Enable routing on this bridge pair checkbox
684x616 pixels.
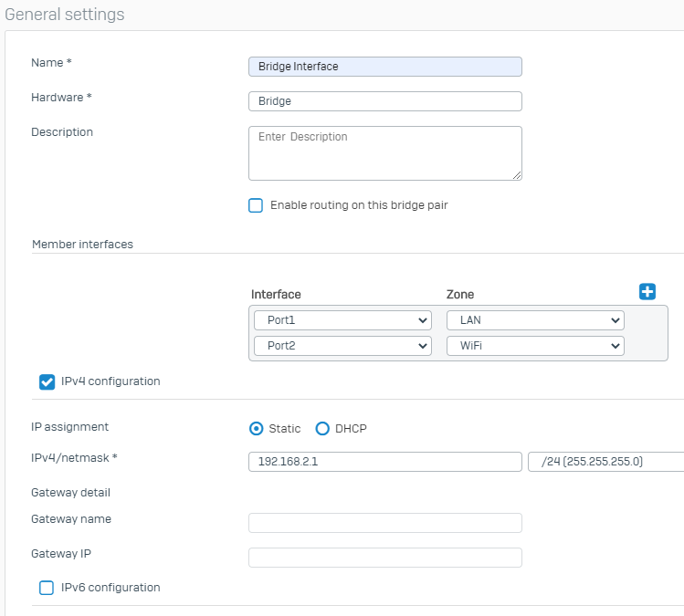[256, 205]
